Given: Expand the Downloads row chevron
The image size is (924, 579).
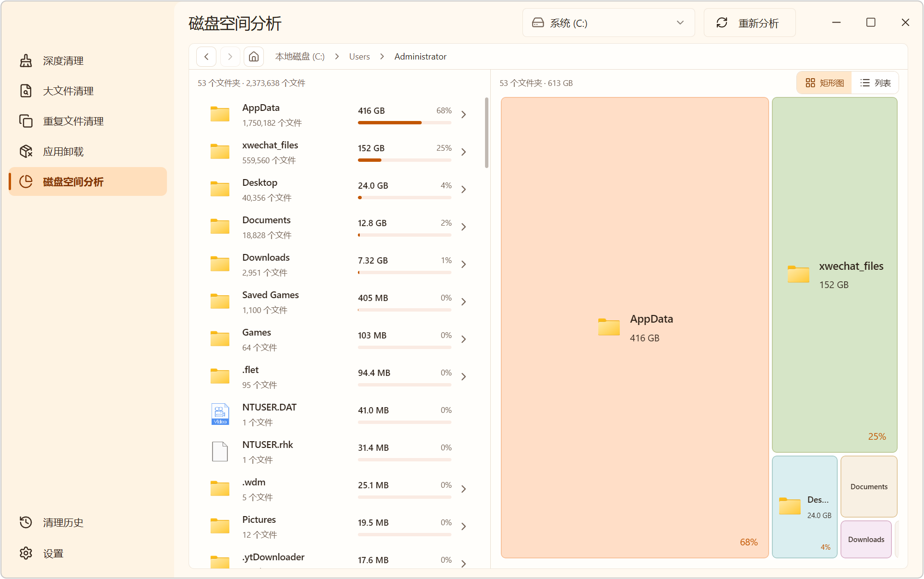Looking at the screenshot, I should click(463, 265).
